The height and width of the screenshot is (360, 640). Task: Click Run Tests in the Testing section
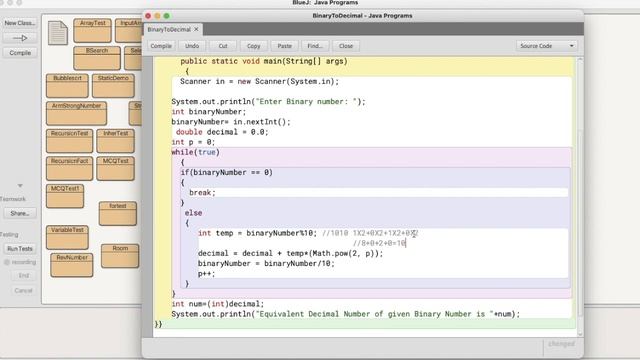(20, 249)
